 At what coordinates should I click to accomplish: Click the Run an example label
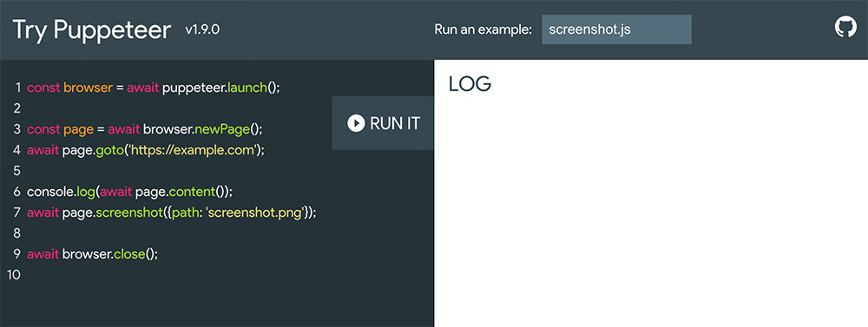483,29
